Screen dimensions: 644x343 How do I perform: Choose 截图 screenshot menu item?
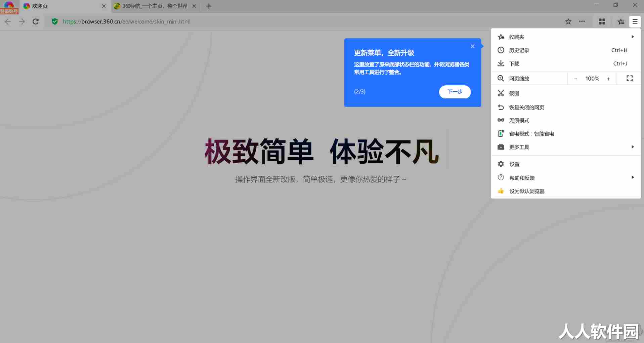point(566,93)
